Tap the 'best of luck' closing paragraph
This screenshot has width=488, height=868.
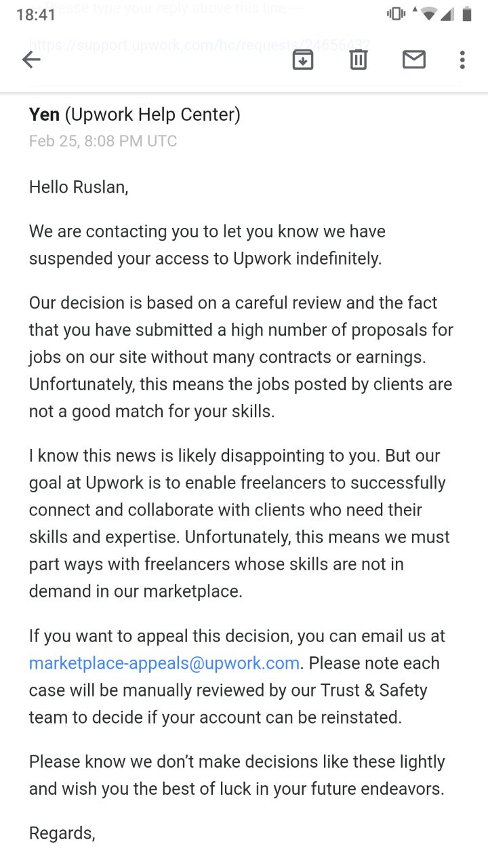(x=237, y=775)
